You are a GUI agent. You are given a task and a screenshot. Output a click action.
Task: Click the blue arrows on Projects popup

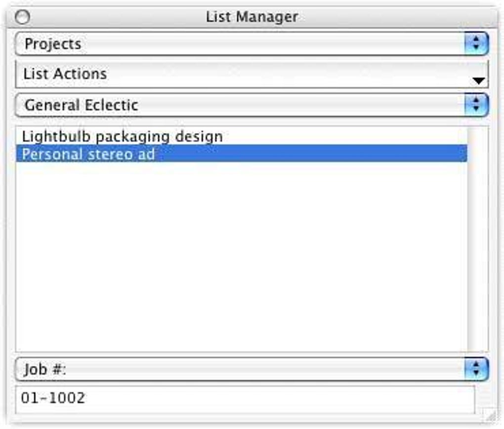tap(476, 44)
